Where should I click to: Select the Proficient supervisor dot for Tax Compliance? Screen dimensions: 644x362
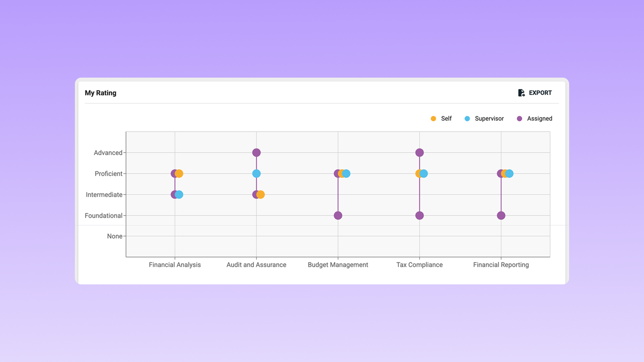click(423, 173)
